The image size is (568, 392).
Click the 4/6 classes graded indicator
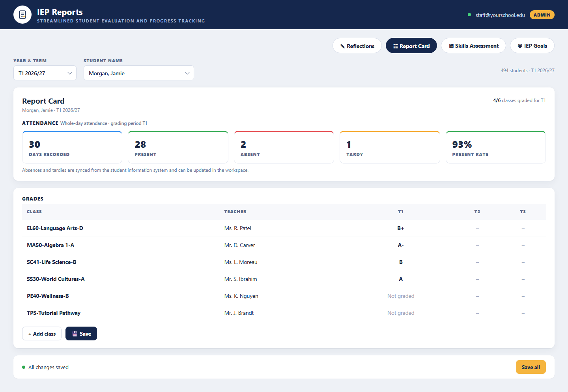(519, 100)
